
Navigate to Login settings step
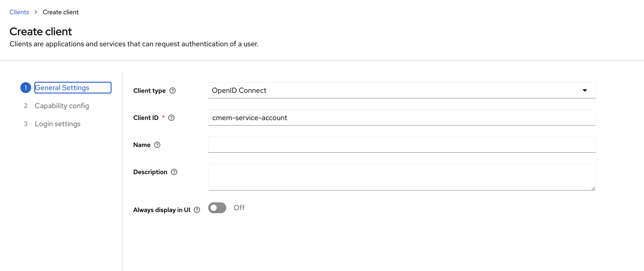pos(58,124)
